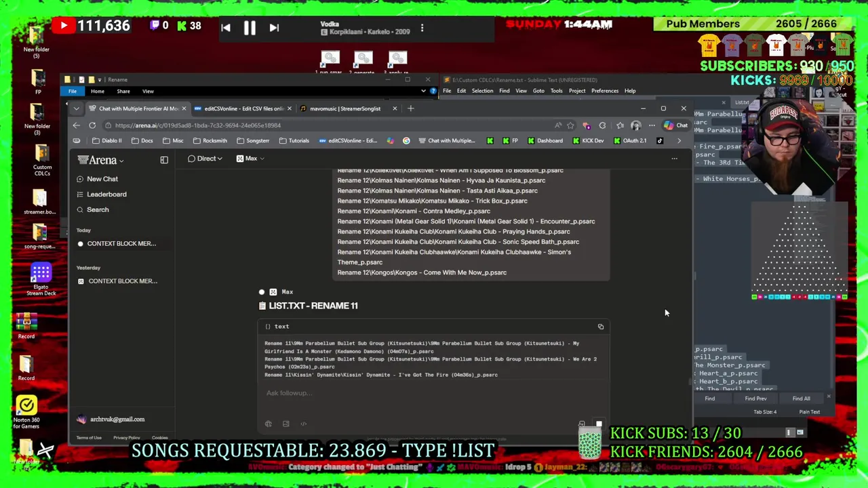Collapse the Arena sidebar panel icon
This screenshot has height=488, width=868.
[x=164, y=160]
